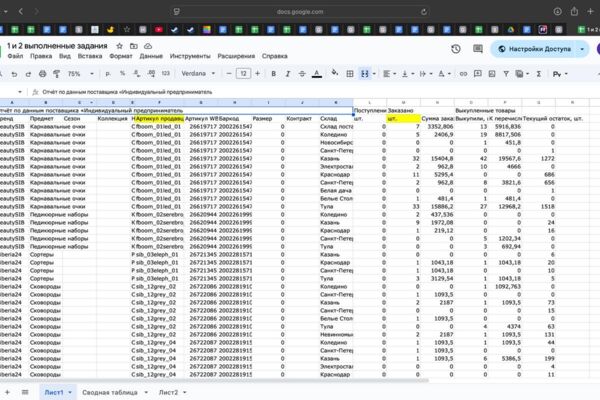The width and height of the screenshot is (600, 400).
Task: Open the Инструменты menu
Action: tap(190, 56)
